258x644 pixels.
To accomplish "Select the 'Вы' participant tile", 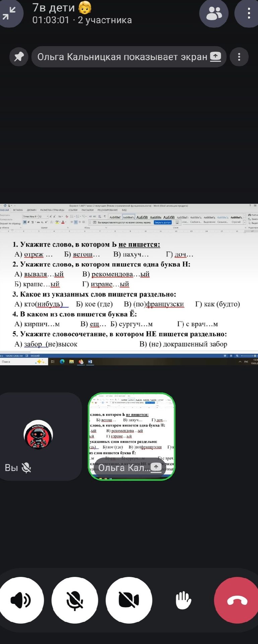I will coord(40,436).
